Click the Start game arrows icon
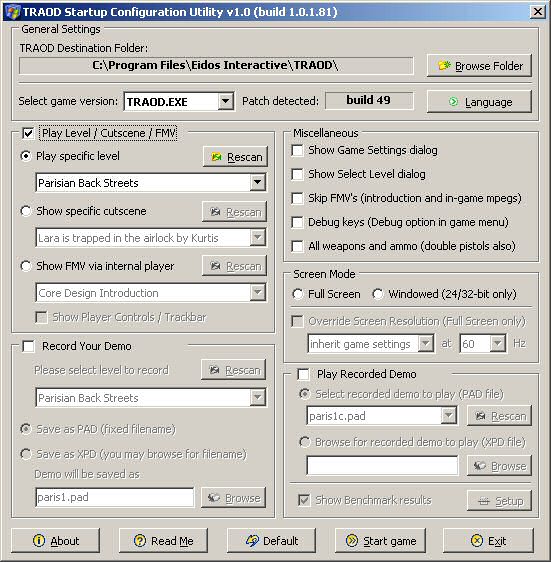The image size is (551, 562). [x=352, y=540]
